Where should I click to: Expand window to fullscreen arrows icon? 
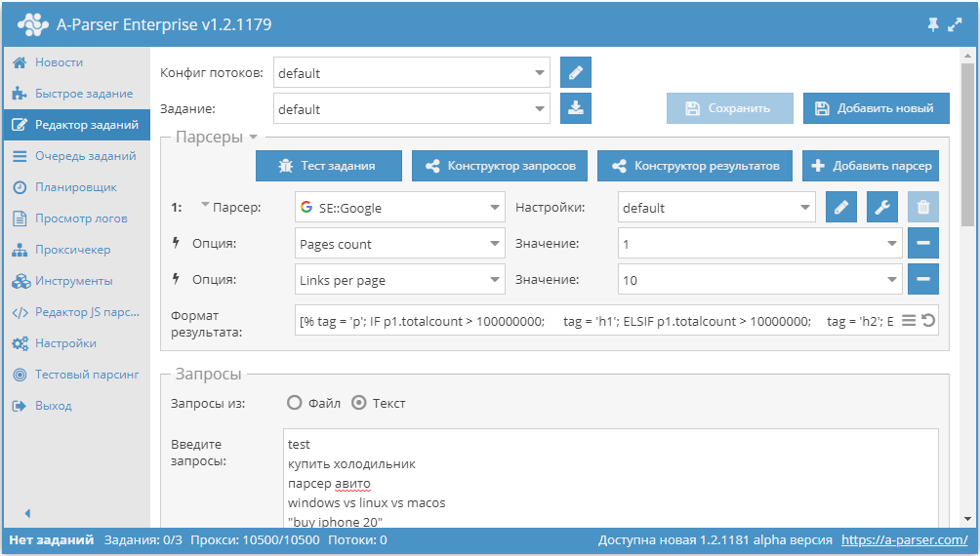coord(955,25)
